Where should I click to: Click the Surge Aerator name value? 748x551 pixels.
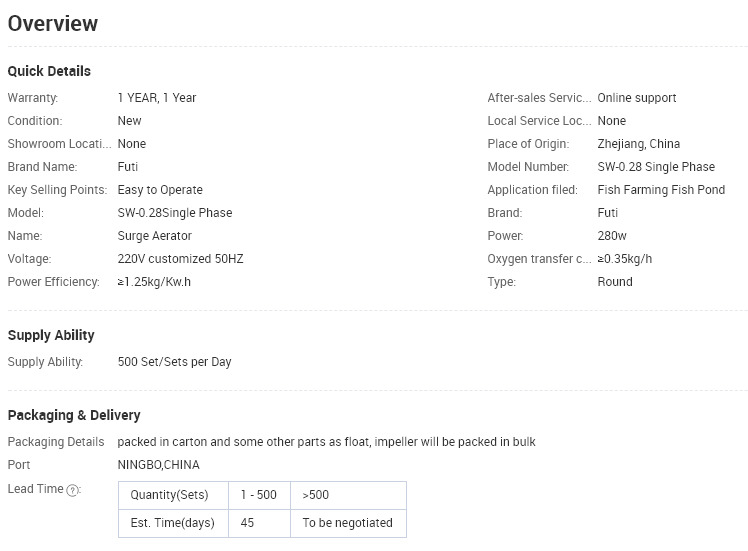tap(155, 236)
